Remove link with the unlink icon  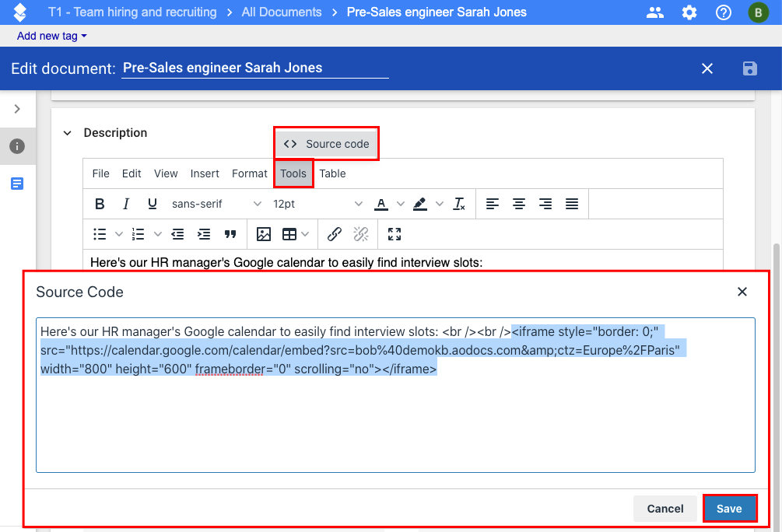pos(360,234)
